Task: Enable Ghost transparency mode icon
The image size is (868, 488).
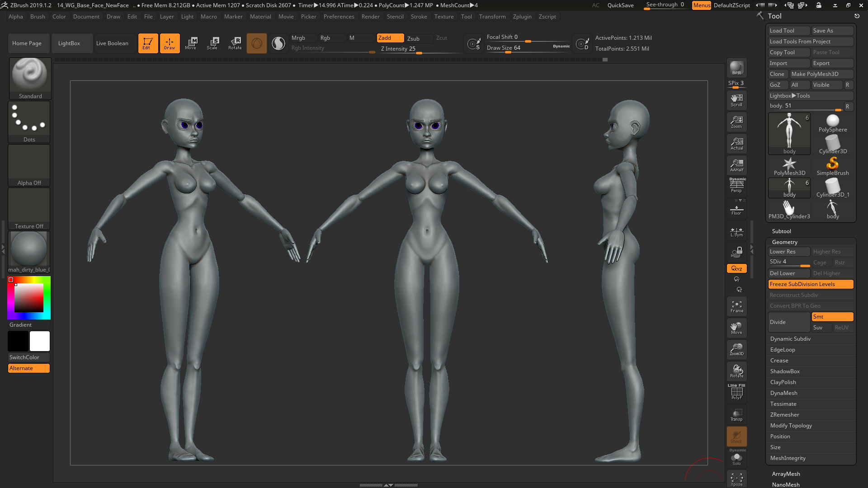Action: [x=736, y=436]
